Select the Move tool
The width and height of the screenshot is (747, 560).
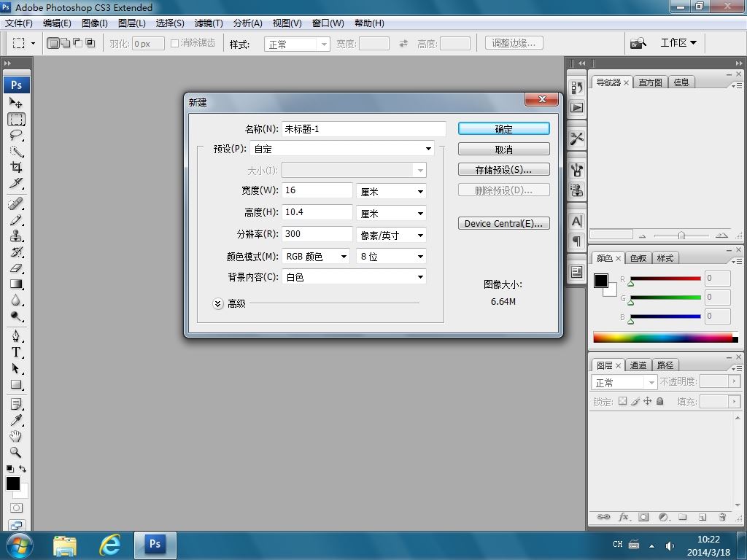tap(16, 103)
